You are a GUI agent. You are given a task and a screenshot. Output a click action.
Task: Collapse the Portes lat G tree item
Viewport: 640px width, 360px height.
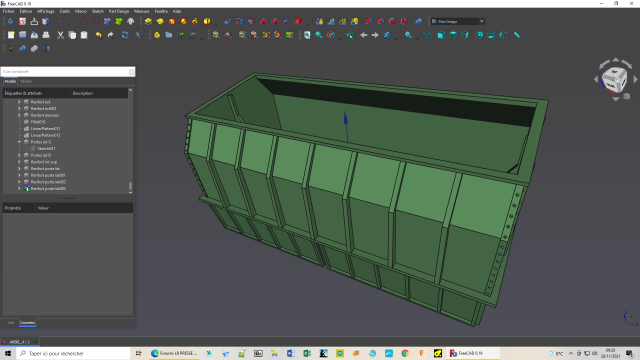(19, 142)
